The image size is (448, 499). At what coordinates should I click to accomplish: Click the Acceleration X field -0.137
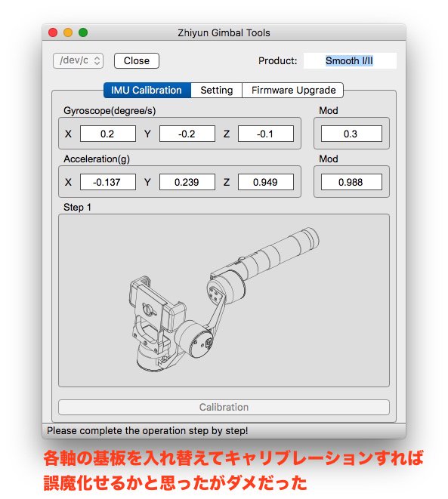107,182
